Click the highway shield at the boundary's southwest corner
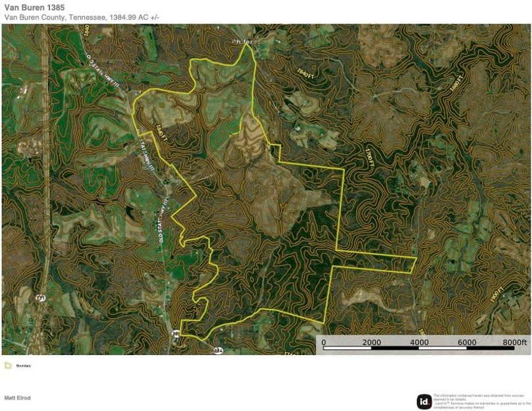Viewport: 532px width, 411px height. (176, 335)
